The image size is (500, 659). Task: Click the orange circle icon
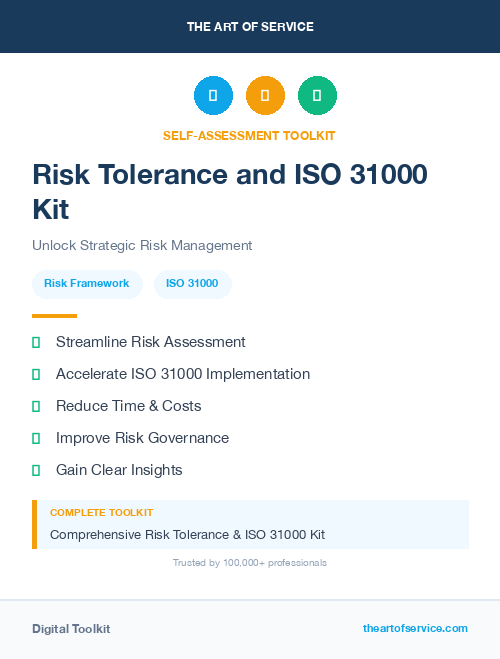(265, 95)
